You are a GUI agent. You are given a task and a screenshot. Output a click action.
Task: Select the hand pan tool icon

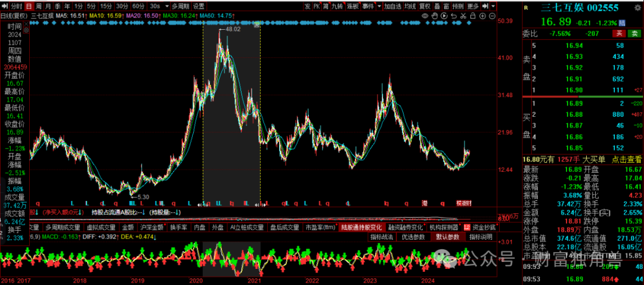point(435,16)
